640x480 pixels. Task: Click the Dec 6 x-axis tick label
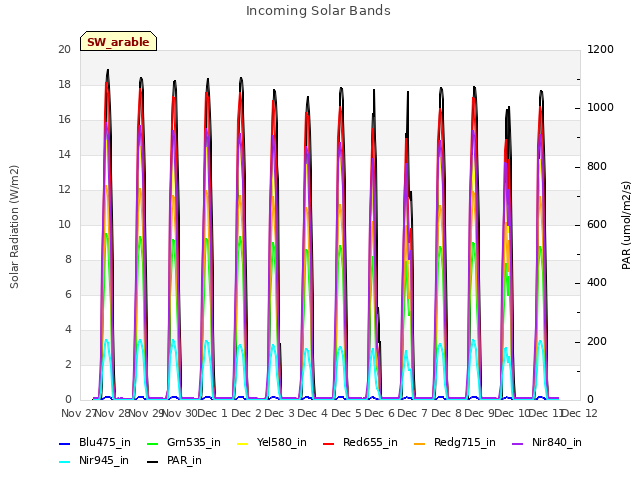[x=380, y=413]
